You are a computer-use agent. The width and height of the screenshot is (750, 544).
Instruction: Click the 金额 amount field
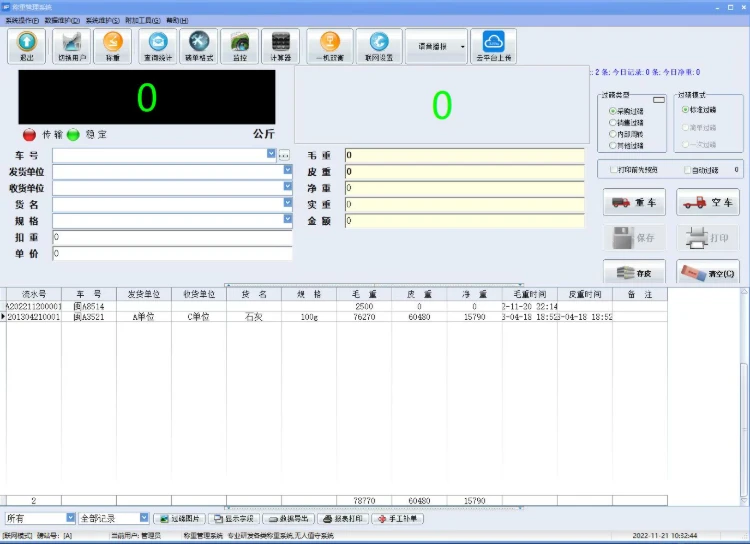pos(464,221)
